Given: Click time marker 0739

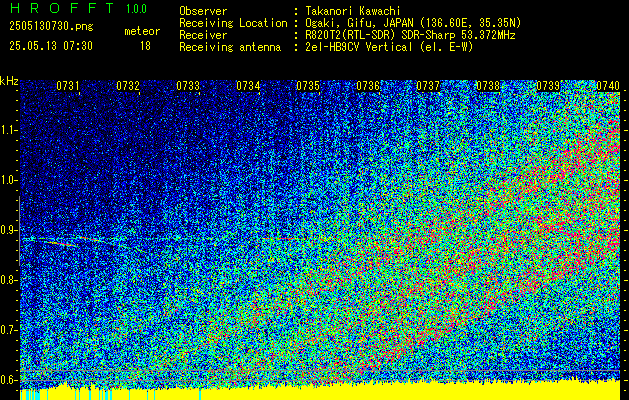Looking at the screenshot, I should 548,86.
